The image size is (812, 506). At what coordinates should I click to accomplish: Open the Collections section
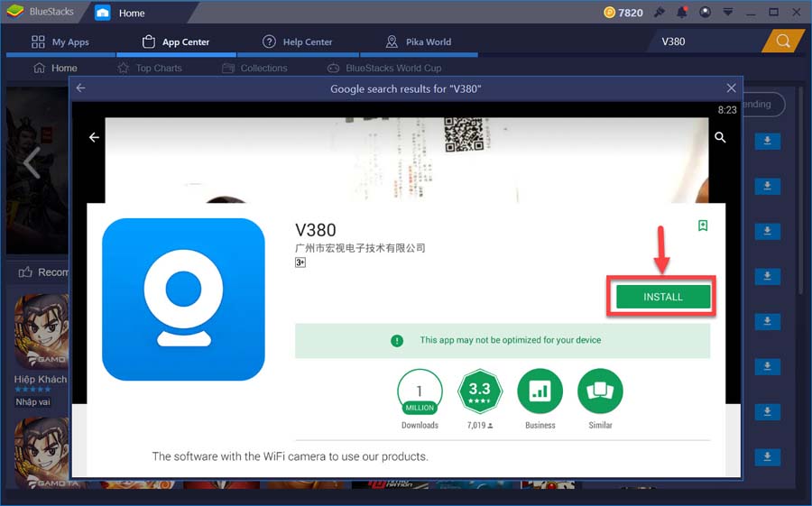254,68
